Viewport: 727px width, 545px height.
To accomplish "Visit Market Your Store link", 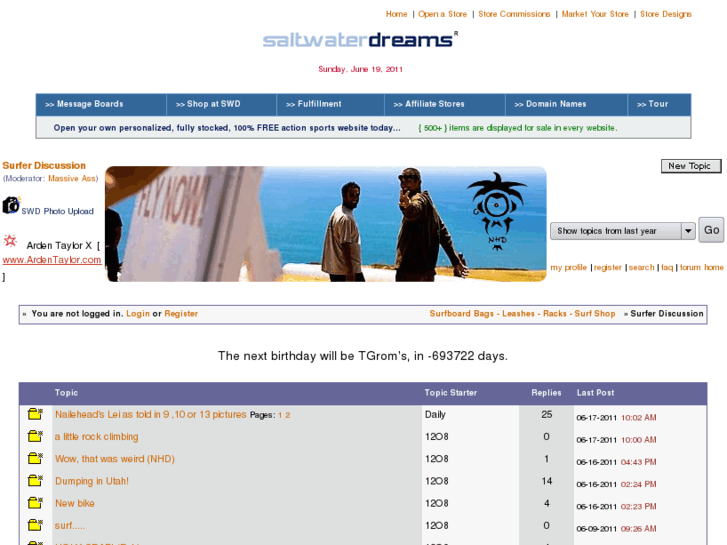I will [x=595, y=14].
